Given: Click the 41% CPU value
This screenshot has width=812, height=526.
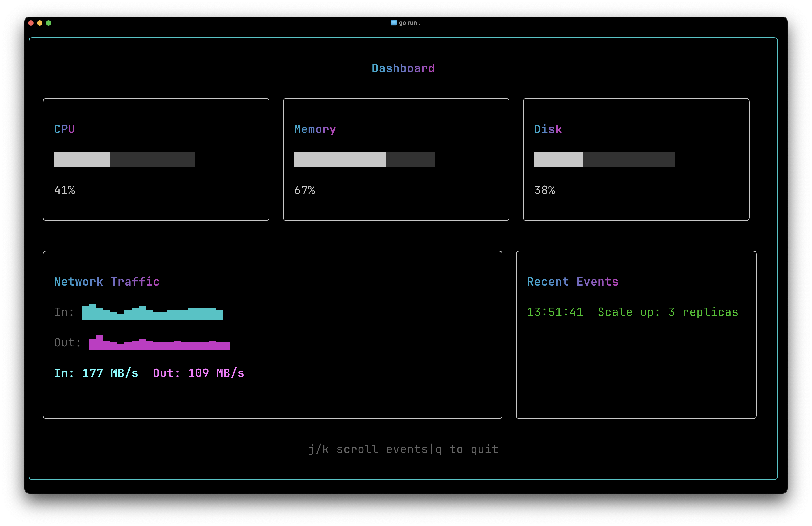Looking at the screenshot, I should pyautogui.click(x=64, y=190).
